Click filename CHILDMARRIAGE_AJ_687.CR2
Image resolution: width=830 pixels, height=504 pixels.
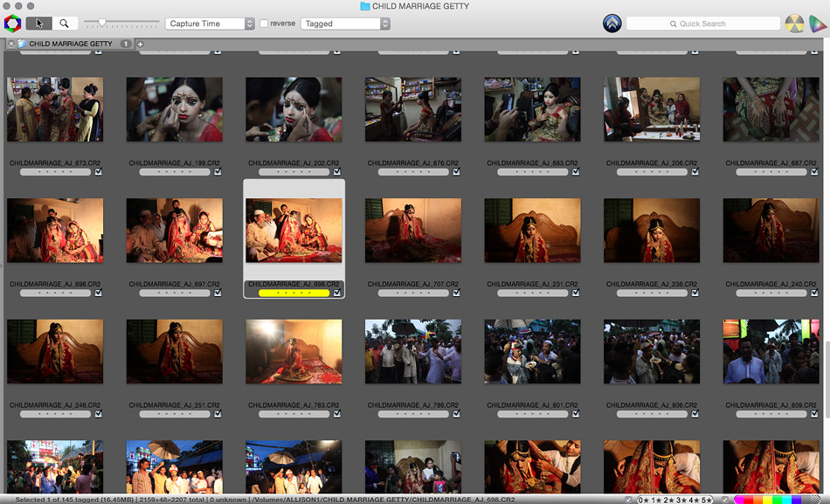(771, 163)
